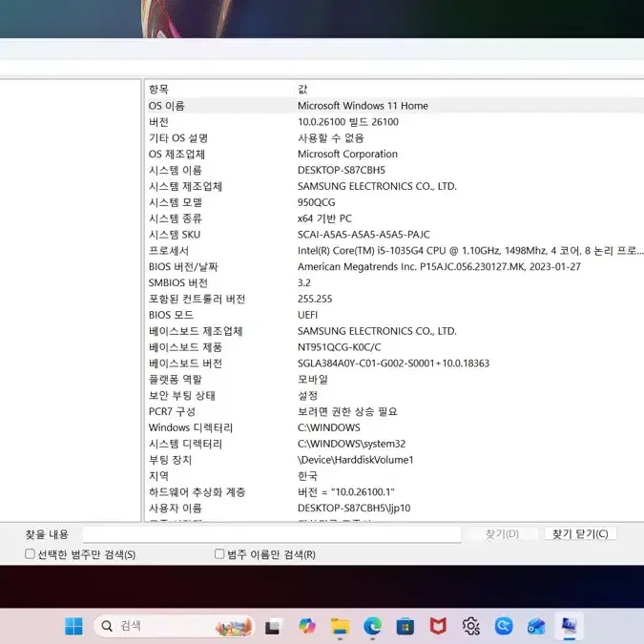Select the 시스템 제조업체 row
This screenshot has width=644, height=644.
pyautogui.click(x=394, y=186)
